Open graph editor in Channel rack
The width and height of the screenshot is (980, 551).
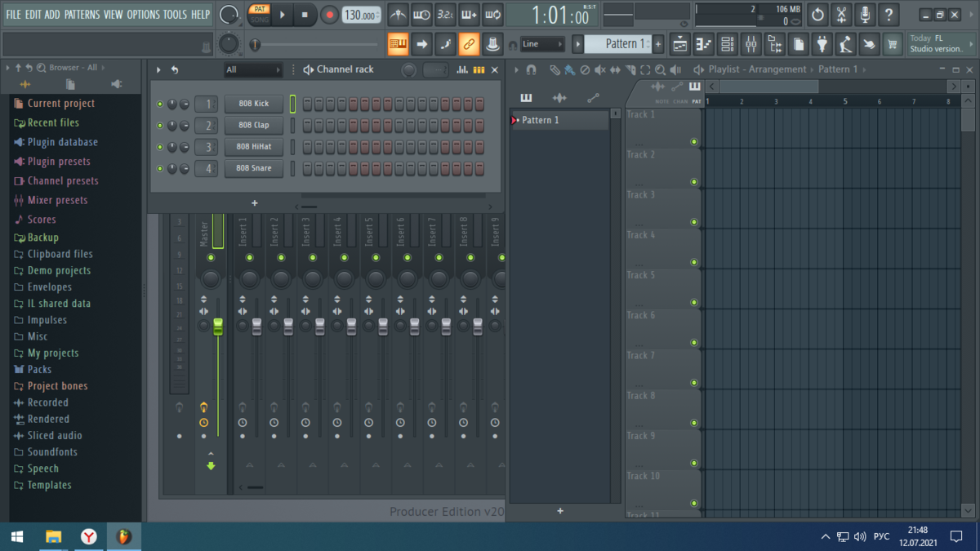coord(463,70)
